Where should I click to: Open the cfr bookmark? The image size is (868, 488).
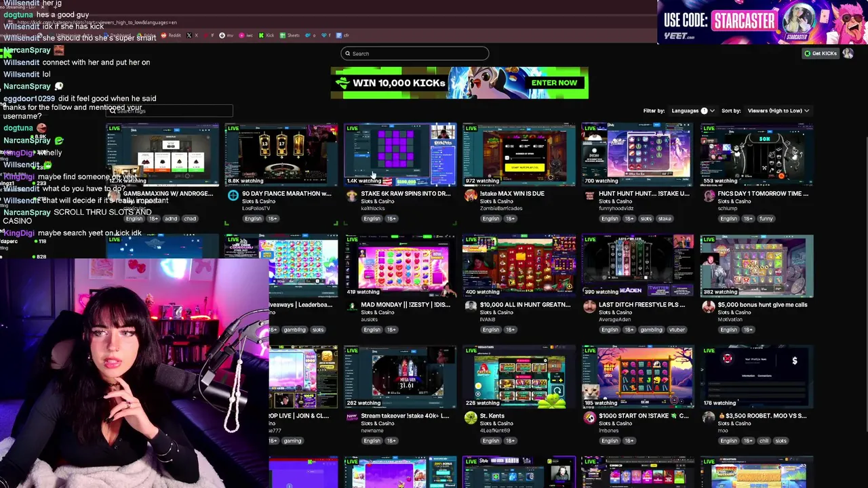[344, 35]
